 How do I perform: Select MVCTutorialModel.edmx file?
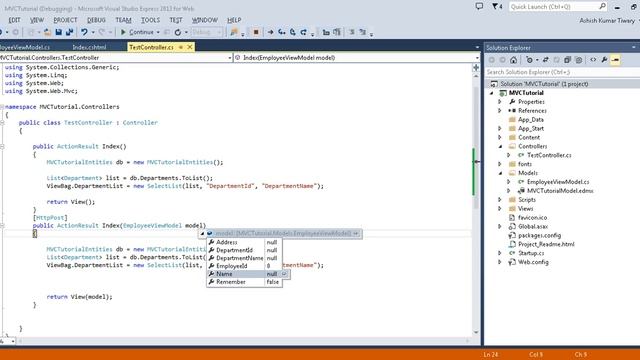point(560,191)
